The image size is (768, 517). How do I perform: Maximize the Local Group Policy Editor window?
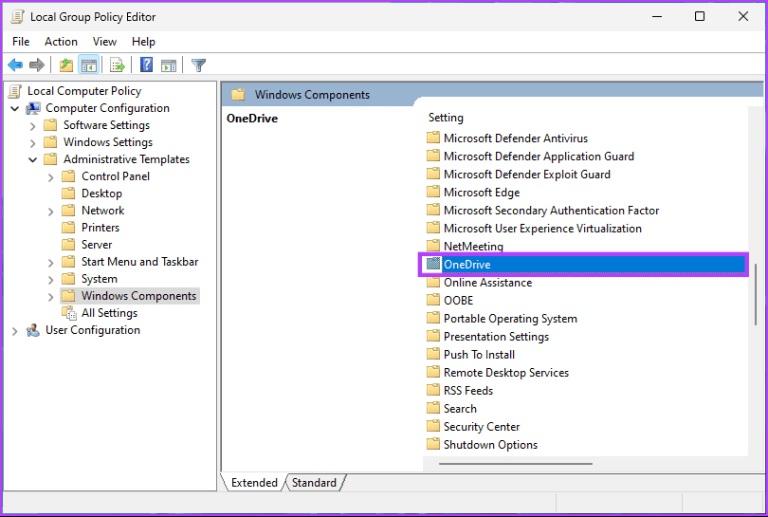700,17
